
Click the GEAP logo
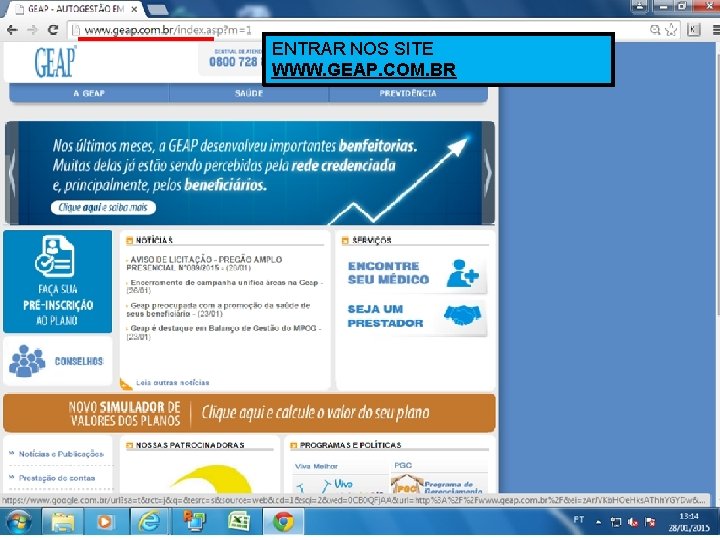55,62
